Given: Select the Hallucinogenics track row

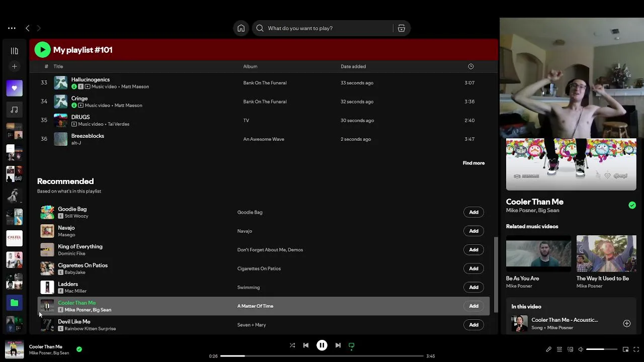Looking at the screenshot, I should pyautogui.click(x=263, y=82).
